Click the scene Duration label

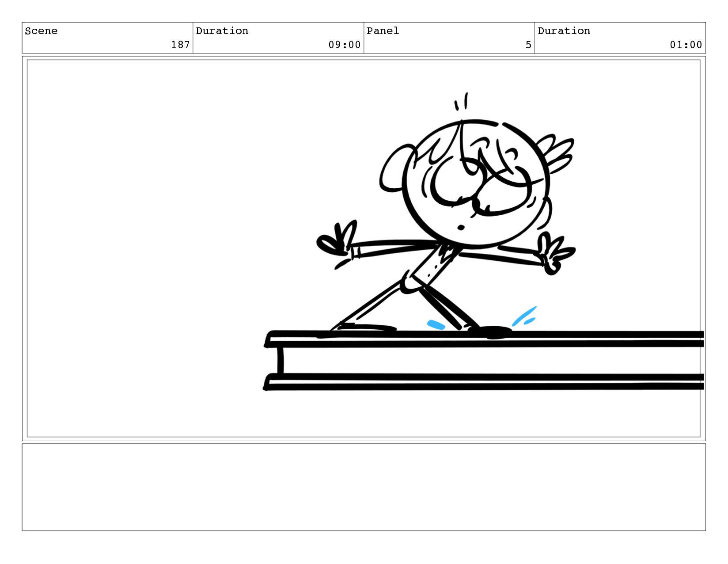pyautogui.click(x=222, y=31)
